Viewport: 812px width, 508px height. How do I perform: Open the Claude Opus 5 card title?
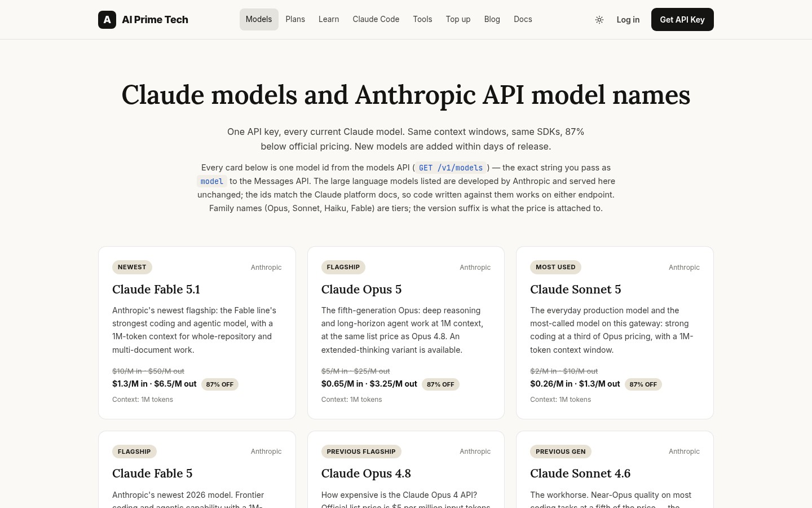coord(361,290)
